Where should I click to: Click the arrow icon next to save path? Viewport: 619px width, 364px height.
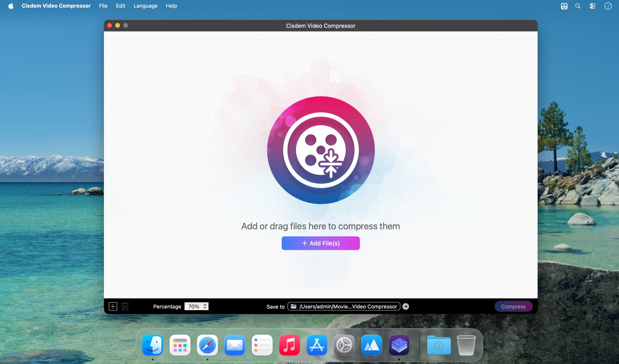click(406, 306)
